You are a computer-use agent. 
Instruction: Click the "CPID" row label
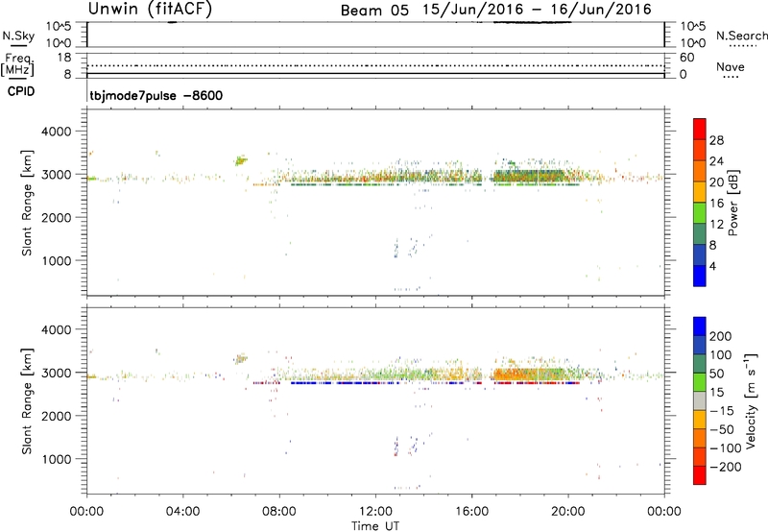[x=21, y=91]
